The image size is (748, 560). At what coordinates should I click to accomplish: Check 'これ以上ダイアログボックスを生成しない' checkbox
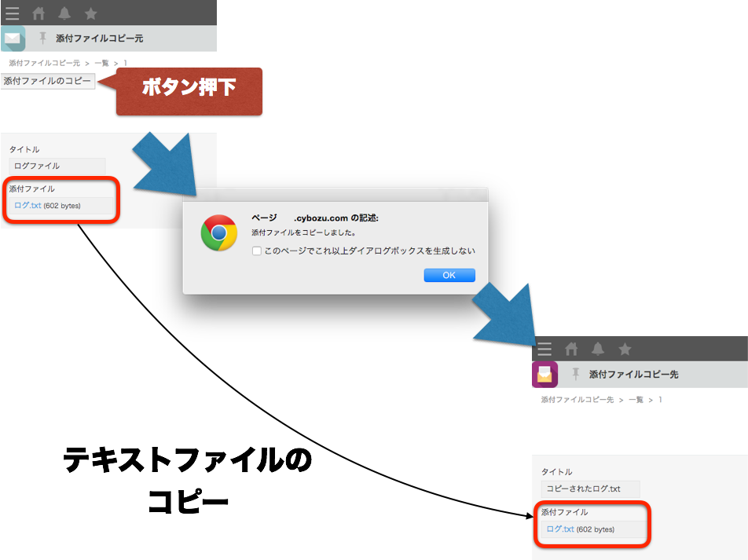point(257,251)
